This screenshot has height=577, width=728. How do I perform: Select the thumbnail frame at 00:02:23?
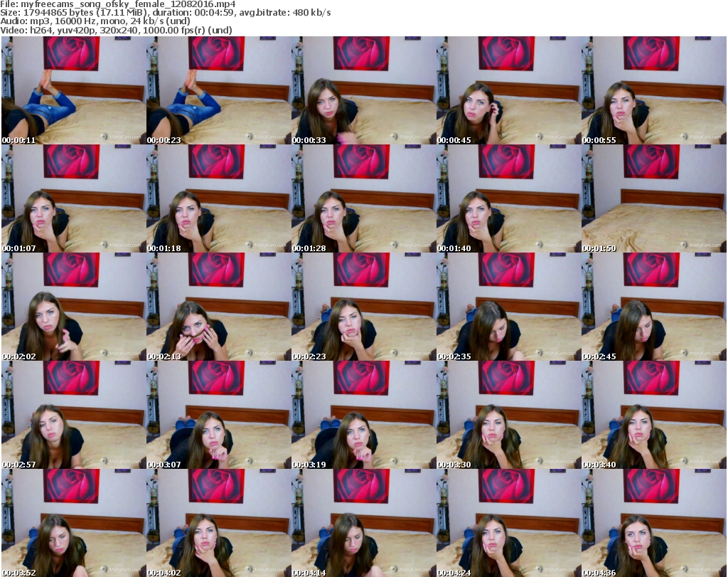click(363, 307)
